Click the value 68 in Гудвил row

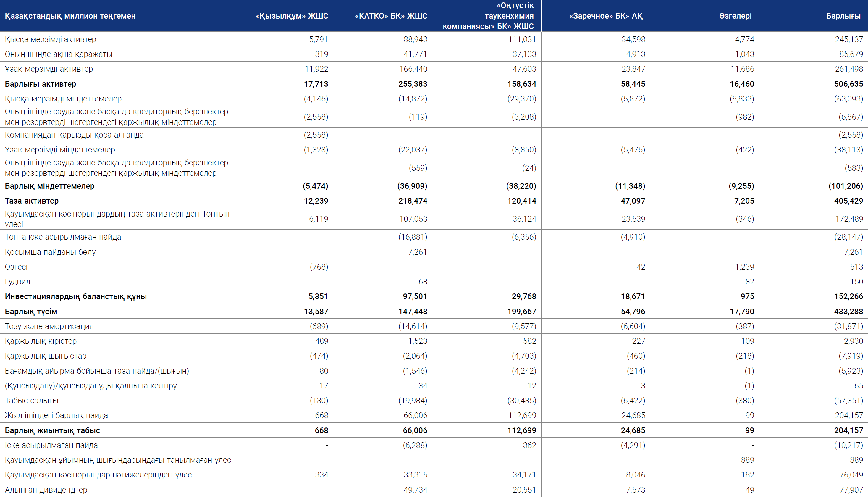point(423,282)
